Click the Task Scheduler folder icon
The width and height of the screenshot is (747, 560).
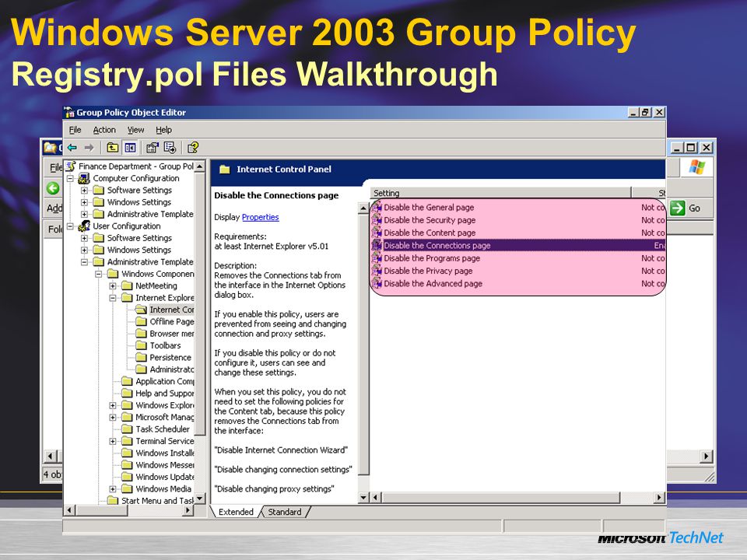coord(127,429)
